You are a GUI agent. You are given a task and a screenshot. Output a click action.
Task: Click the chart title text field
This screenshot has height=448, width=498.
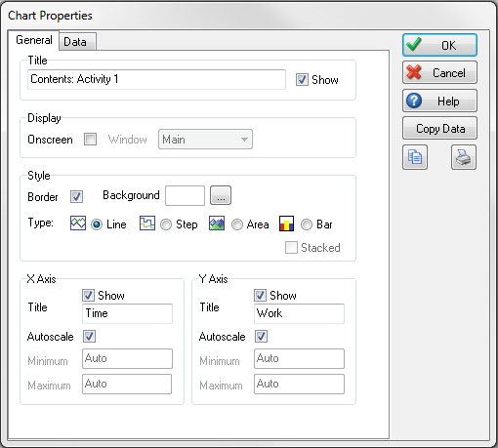(x=156, y=79)
